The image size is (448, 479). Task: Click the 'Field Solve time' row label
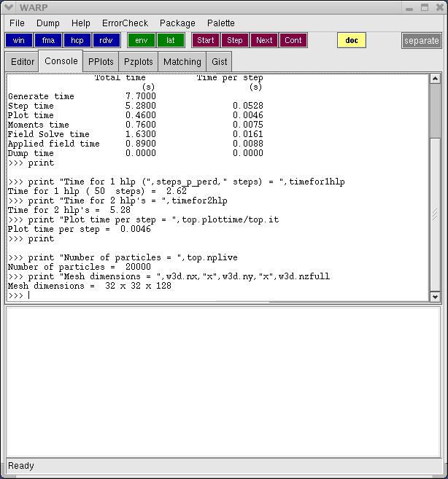pos(49,134)
